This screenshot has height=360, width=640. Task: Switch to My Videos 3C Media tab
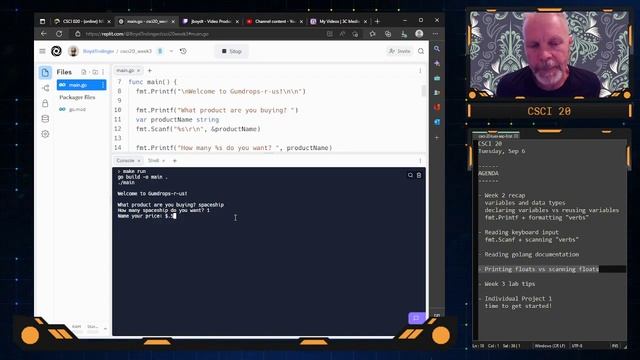pyautogui.click(x=339, y=21)
